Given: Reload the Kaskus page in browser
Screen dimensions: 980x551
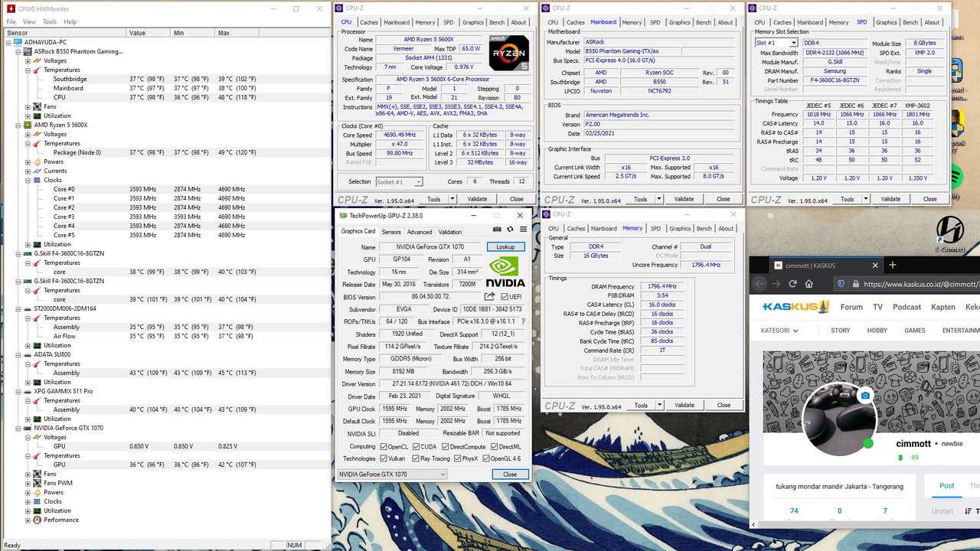Looking at the screenshot, I should (792, 284).
